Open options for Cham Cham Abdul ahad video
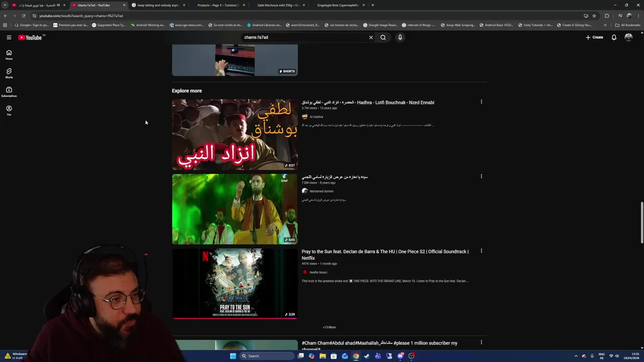Viewport: 644px width, 362px height. (x=481, y=342)
